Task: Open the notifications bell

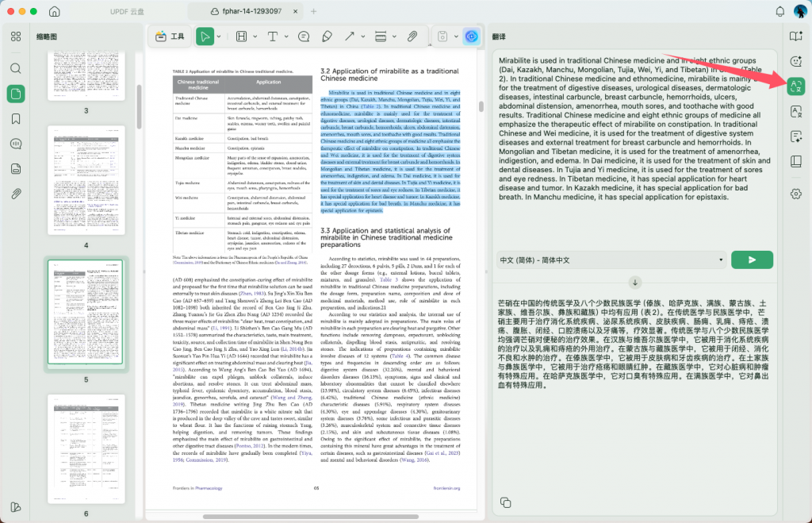Action: [780, 11]
